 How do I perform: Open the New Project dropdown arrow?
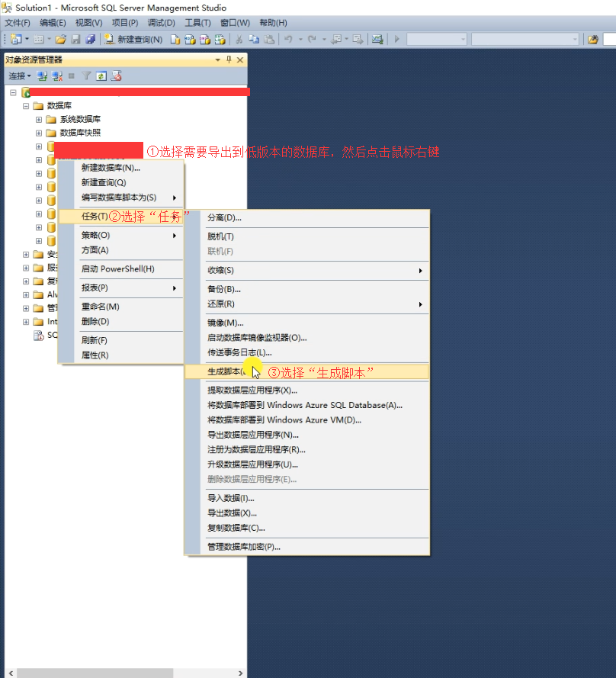click(x=27, y=40)
